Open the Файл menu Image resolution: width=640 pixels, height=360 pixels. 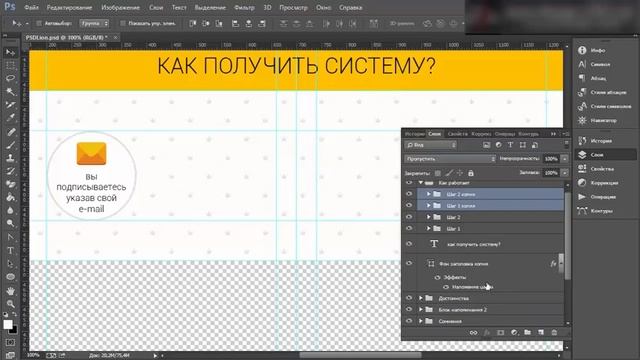[31, 7]
